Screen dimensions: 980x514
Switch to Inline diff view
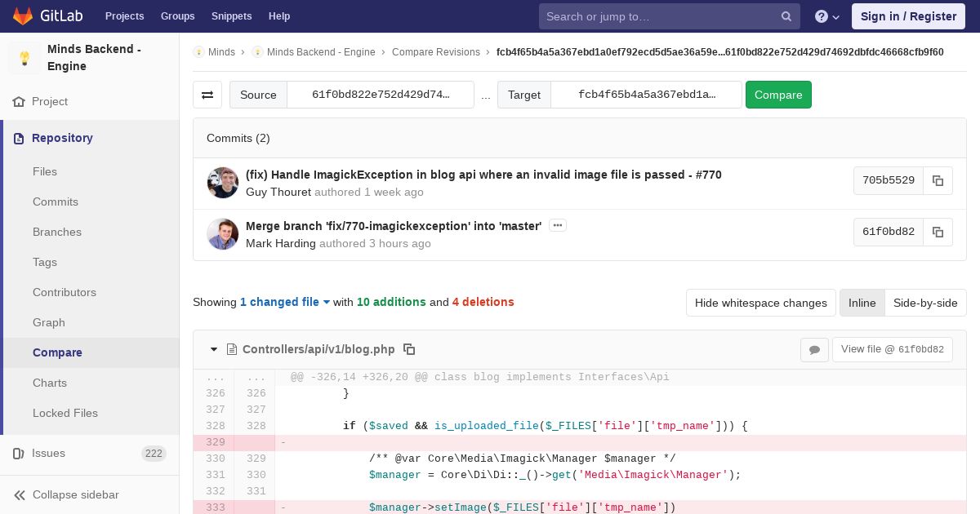coord(862,303)
